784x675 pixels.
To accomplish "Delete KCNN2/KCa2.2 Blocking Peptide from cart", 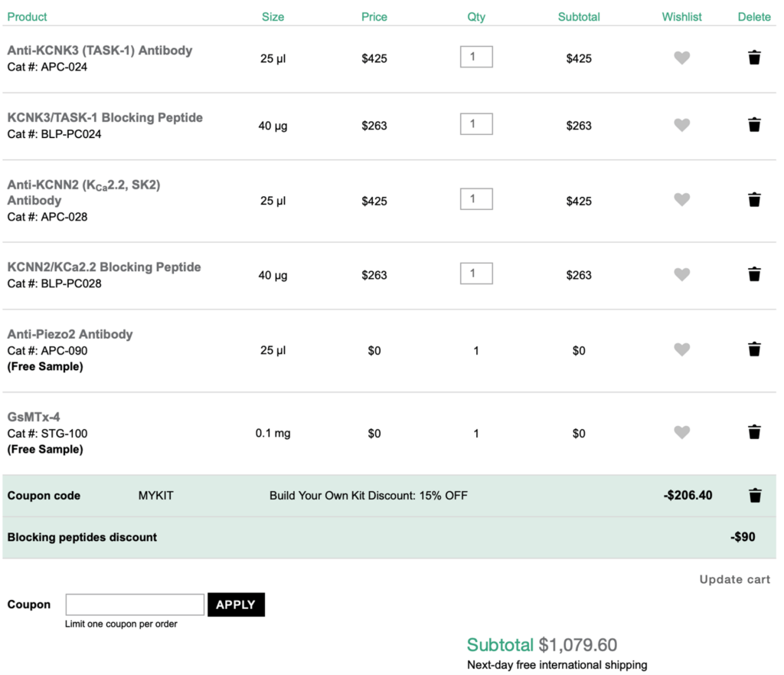I will point(754,274).
